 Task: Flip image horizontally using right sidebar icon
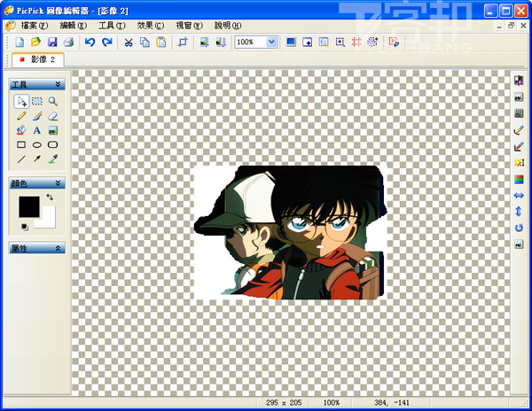pos(519,195)
